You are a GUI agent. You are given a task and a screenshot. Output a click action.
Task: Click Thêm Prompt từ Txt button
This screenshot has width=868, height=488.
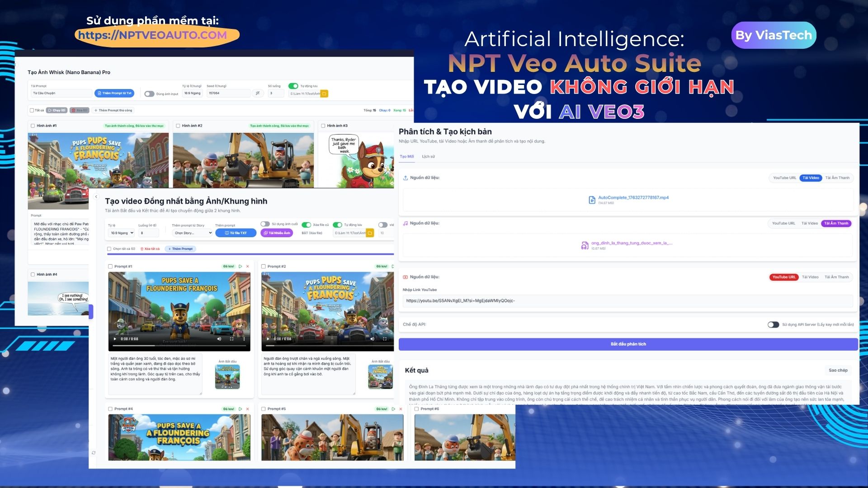click(x=114, y=94)
